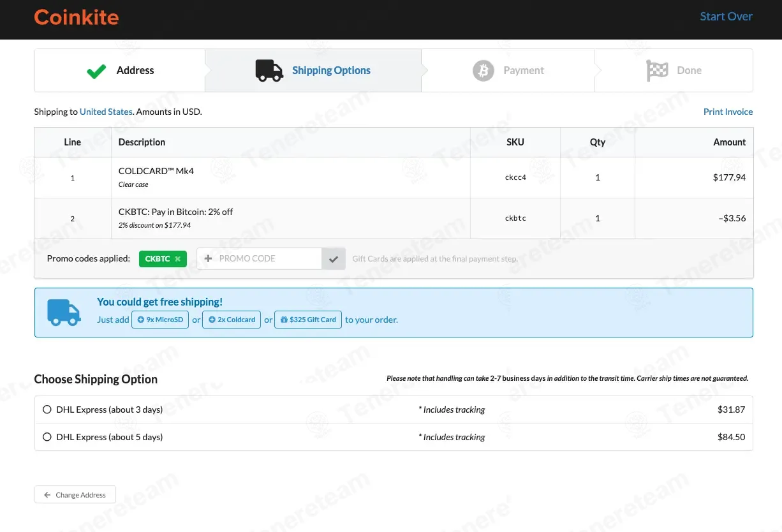Image resolution: width=782 pixels, height=532 pixels.
Task: Click the truck icon in Shipping Options step
Action: click(x=269, y=71)
